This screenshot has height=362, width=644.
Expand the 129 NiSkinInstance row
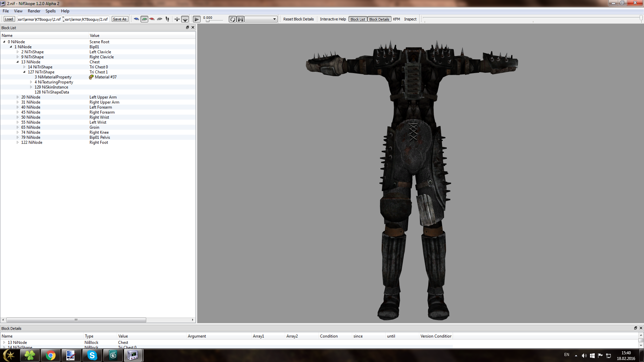(x=31, y=87)
